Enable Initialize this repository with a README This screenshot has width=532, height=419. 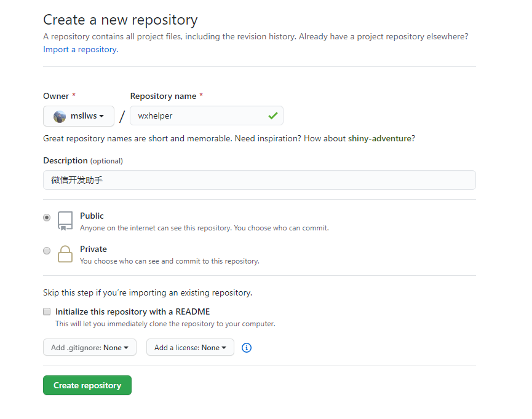(47, 311)
